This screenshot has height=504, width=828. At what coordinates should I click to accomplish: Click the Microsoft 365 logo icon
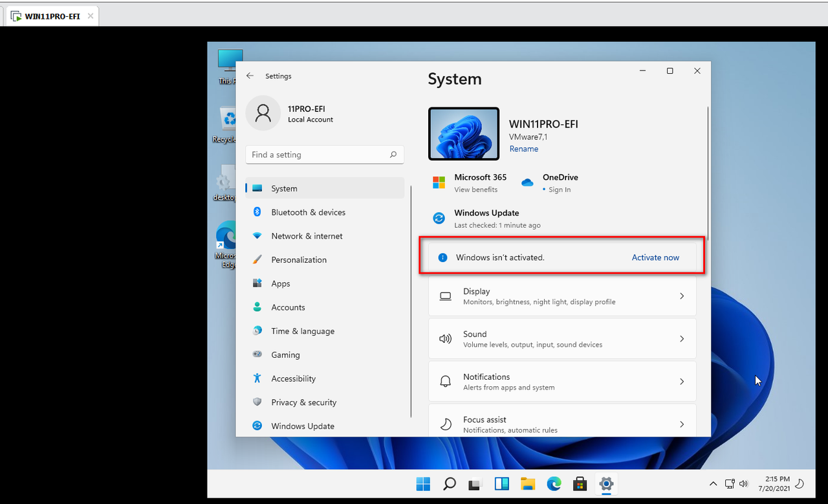[x=439, y=182]
